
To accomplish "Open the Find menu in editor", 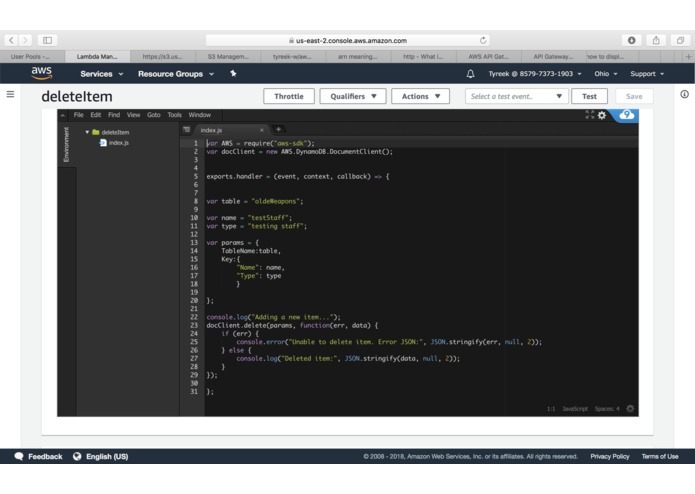I will pos(114,115).
